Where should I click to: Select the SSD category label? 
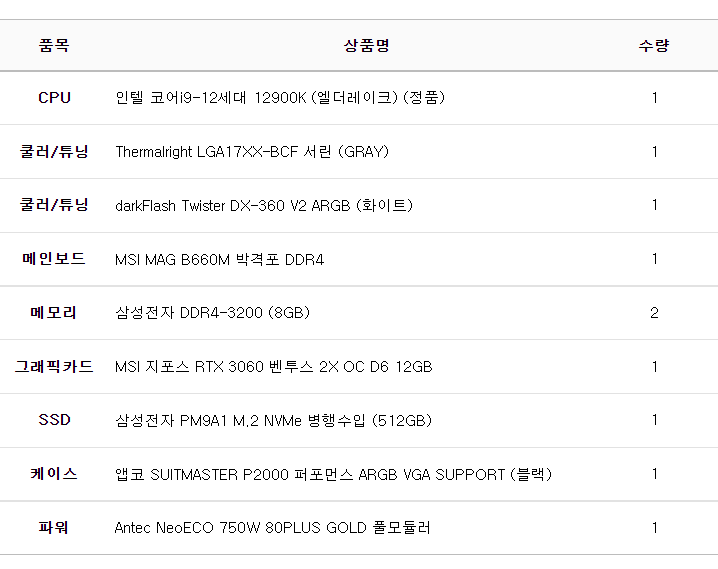pyautogui.click(x=54, y=420)
